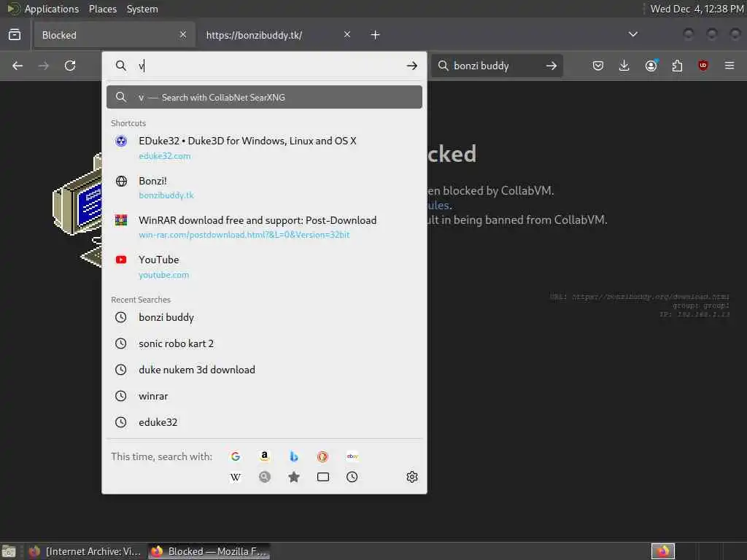The width and height of the screenshot is (747, 560).
Task: Open the YouTube shortcut suggestion
Action: (x=264, y=267)
